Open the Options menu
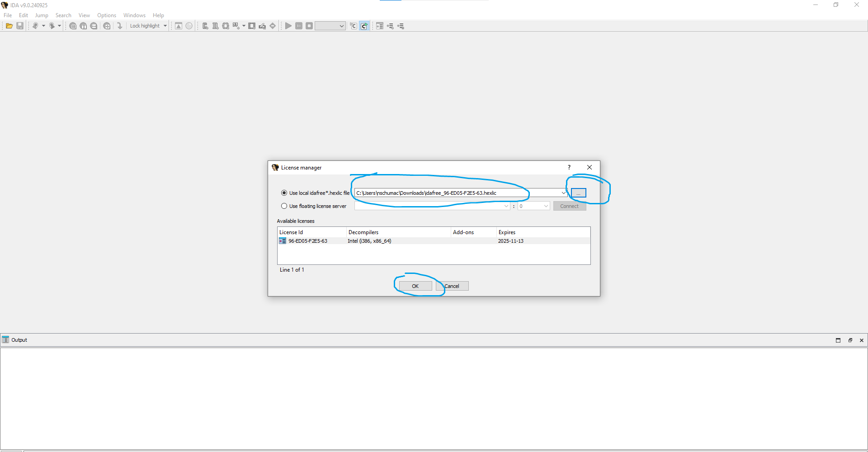Viewport: 868px width, 452px height. [107, 15]
